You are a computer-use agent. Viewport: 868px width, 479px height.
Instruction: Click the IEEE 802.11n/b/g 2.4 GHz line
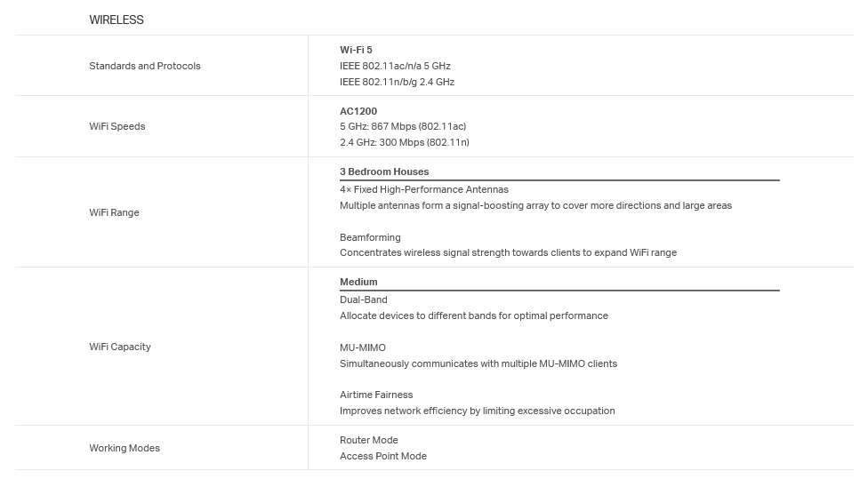click(397, 82)
